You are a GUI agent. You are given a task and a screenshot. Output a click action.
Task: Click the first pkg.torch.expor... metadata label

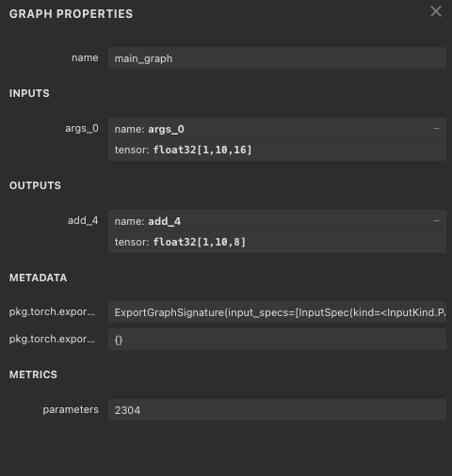(x=52, y=311)
